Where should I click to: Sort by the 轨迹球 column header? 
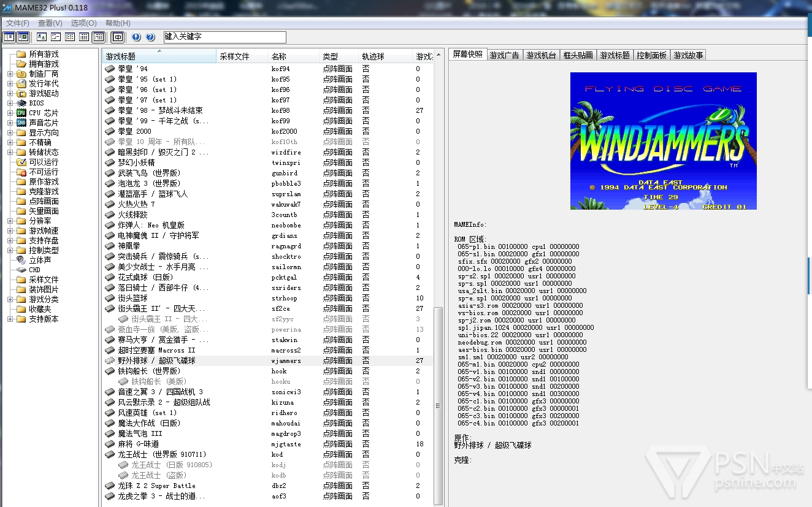click(x=386, y=56)
